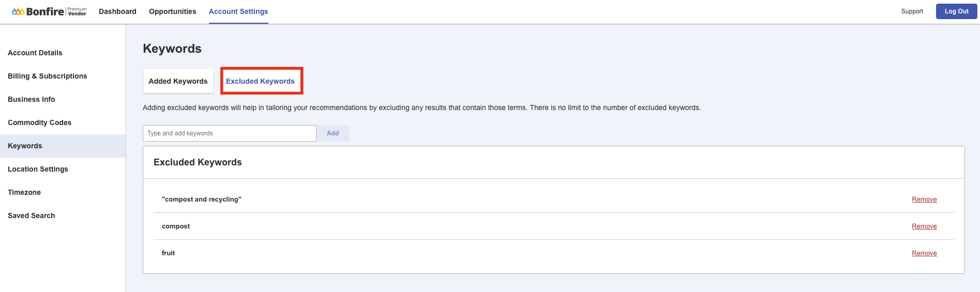Viewport: 980px width, 292px height.
Task: Select Business Info in the sidebar
Action: (x=32, y=99)
